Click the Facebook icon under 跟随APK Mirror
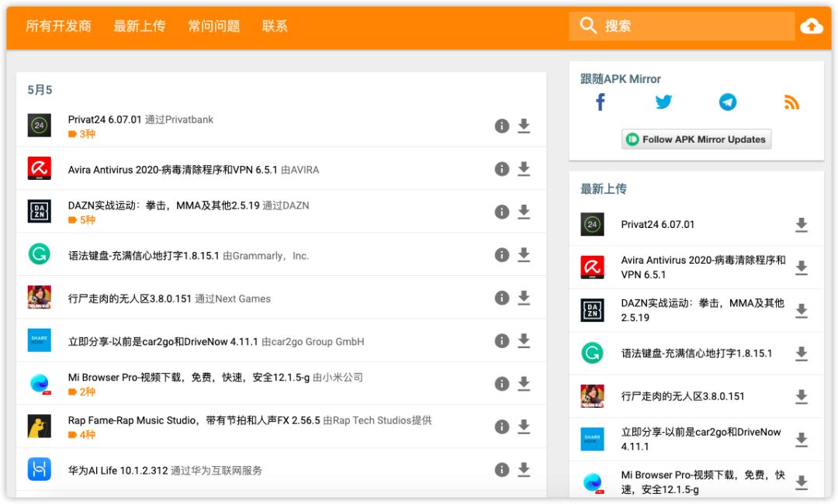The image size is (838, 504). [x=600, y=102]
